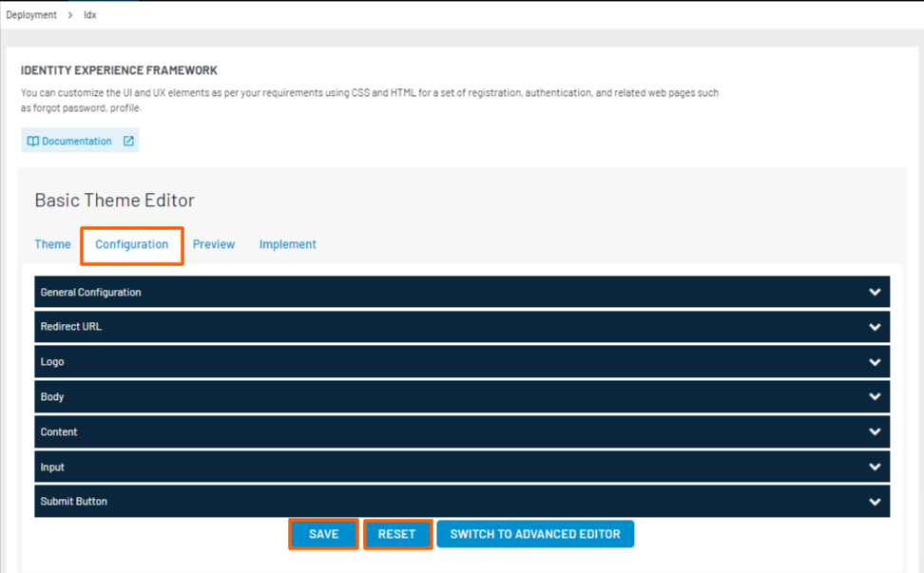Navigate to Deployment in the breadcrumb
Screen dimensions: 924x573
pos(31,15)
